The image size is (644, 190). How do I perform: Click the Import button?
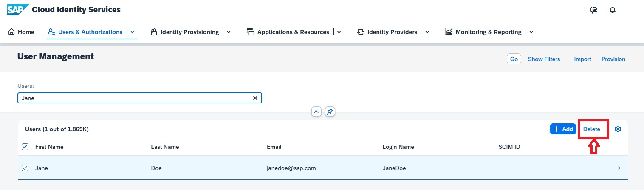pyautogui.click(x=582, y=59)
